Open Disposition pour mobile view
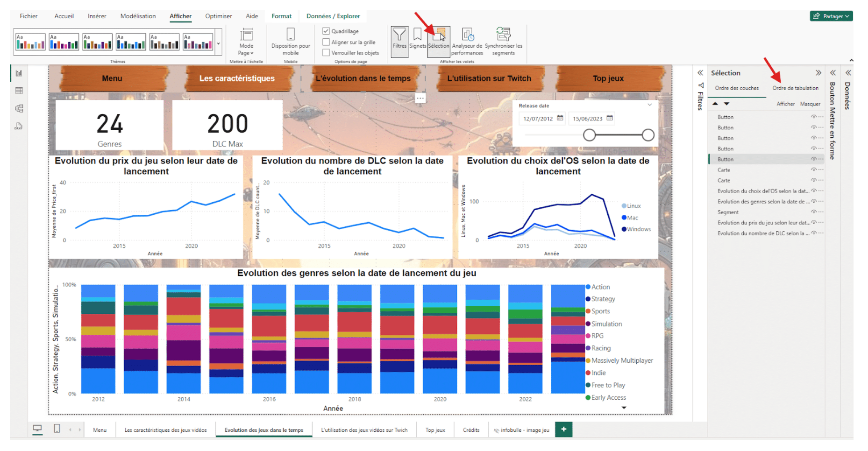Image resolution: width=868 pixels, height=451 pixels. pos(290,39)
